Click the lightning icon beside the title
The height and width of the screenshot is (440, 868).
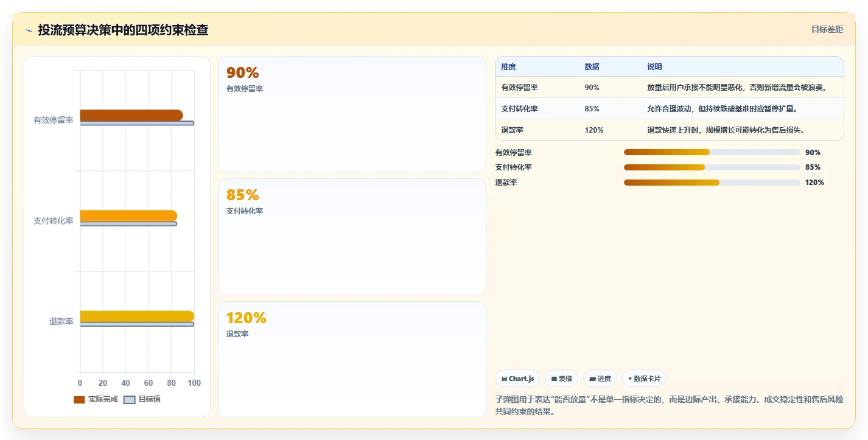29,30
